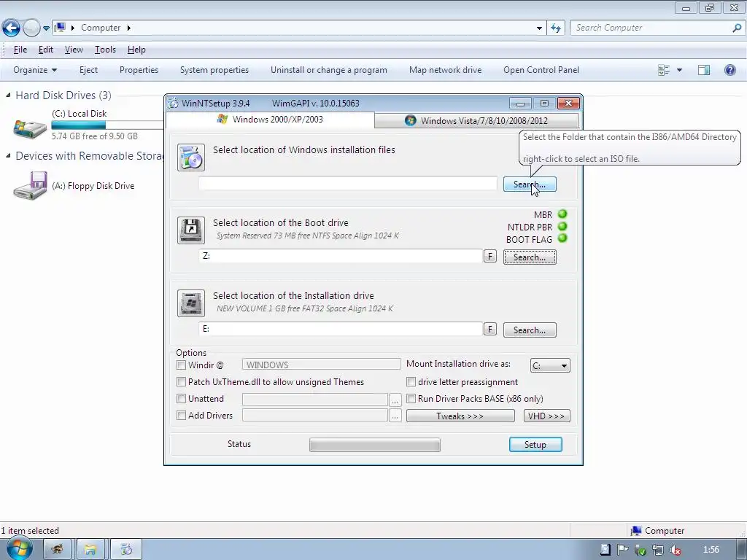Click the F button beside Boot drive field
The width and height of the screenshot is (747, 560).
pos(489,256)
